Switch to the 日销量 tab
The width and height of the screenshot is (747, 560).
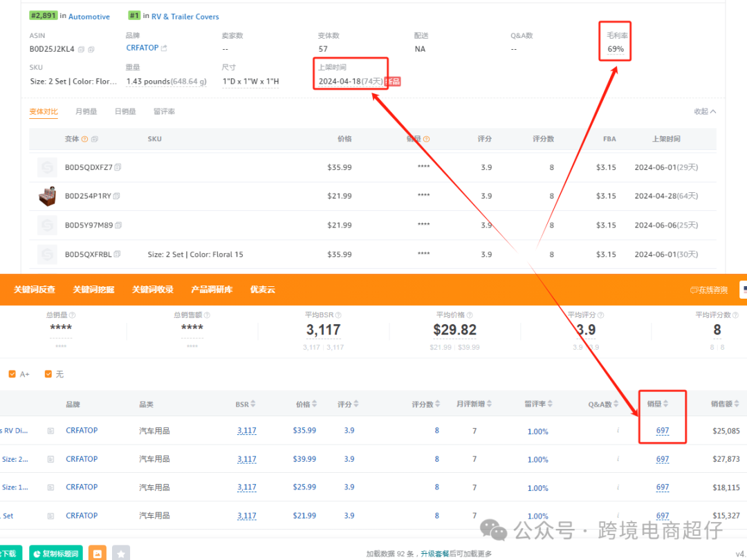tap(125, 111)
